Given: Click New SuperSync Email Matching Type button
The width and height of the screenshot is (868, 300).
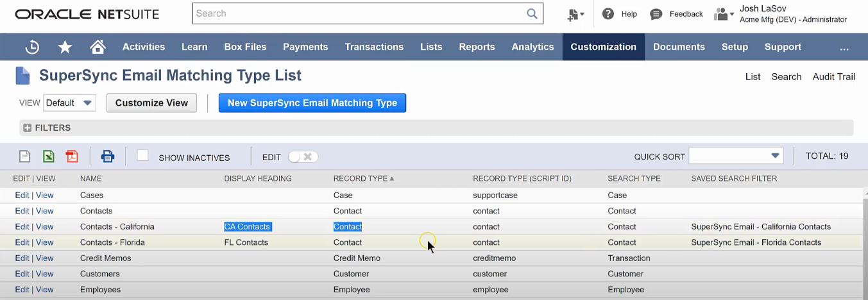Looking at the screenshot, I should click(x=312, y=103).
